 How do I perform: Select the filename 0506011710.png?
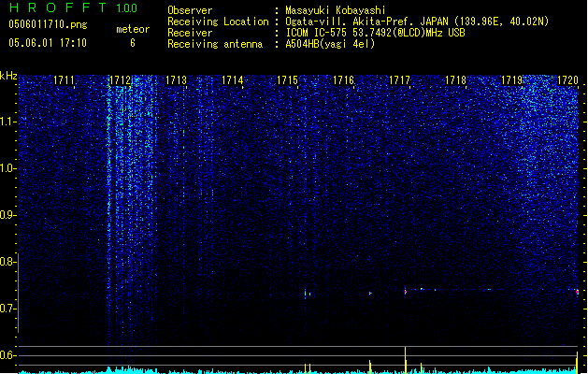(x=48, y=24)
